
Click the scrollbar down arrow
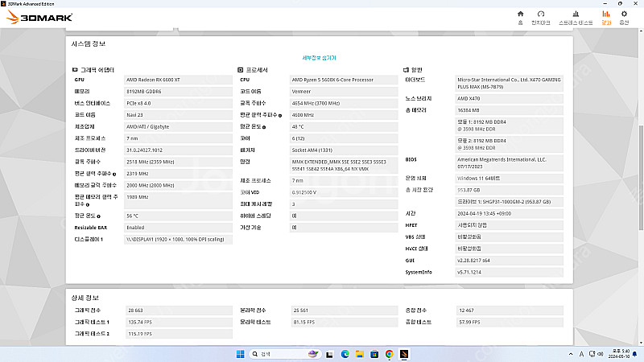(x=641, y=343)
